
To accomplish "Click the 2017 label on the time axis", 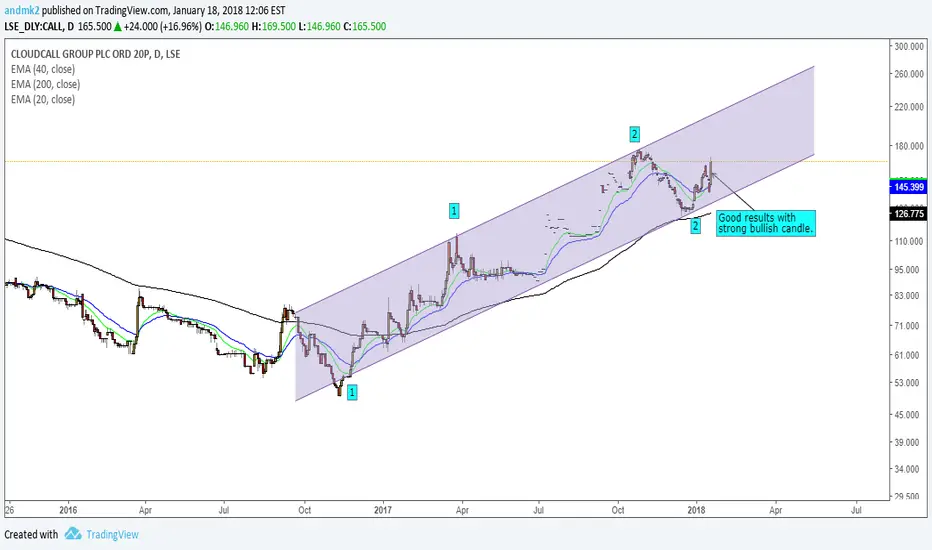I will pos(383,510).
